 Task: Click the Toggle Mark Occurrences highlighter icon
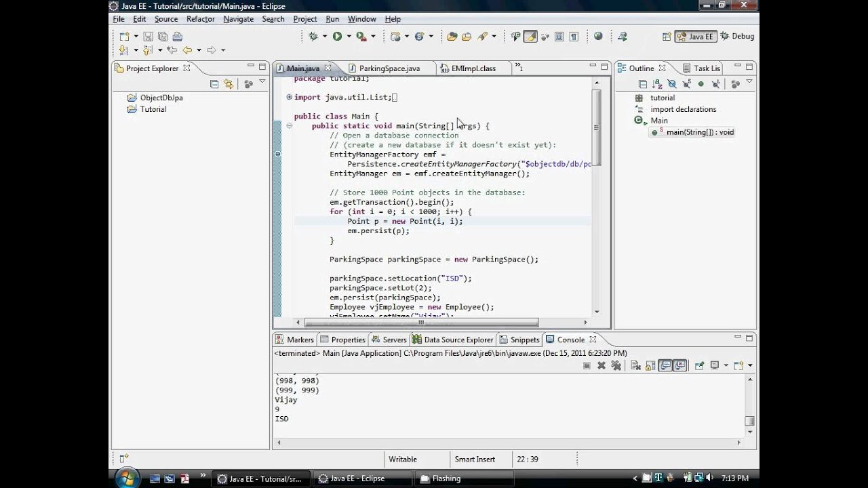pos(530,37)
